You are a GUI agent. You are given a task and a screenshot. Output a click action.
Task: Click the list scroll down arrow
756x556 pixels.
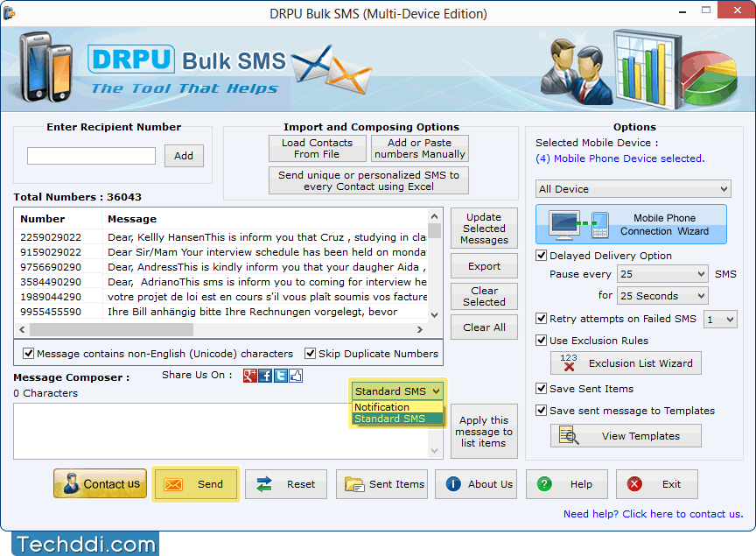[434, 315]
